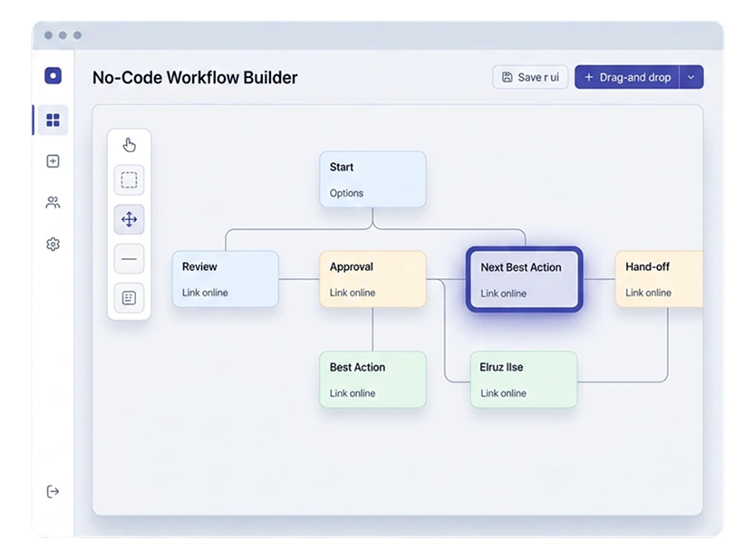Viewport: 745px width, 560px height.
Task: Select the Next Best Action node
Action: [x=525, y=279]
